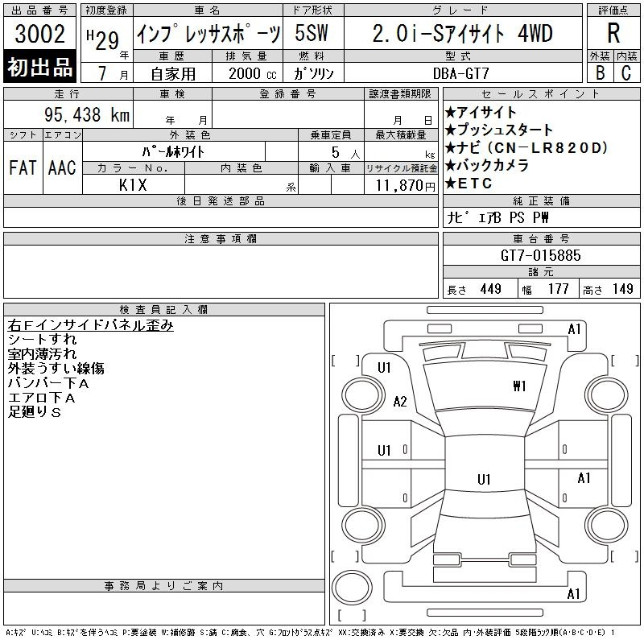Click U1 mark on the roof
The width and height of the screenshot is (644, 644).
coord(484,479)
